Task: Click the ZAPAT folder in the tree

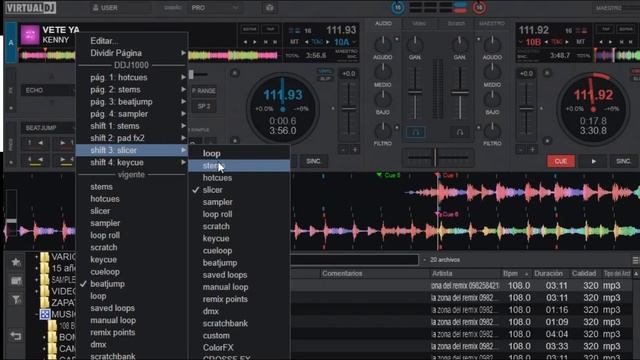Action: click(58, 303)
